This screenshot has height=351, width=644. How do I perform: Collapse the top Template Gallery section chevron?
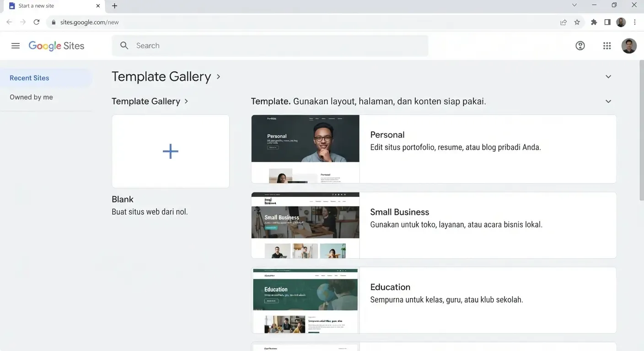coord(608,77)
